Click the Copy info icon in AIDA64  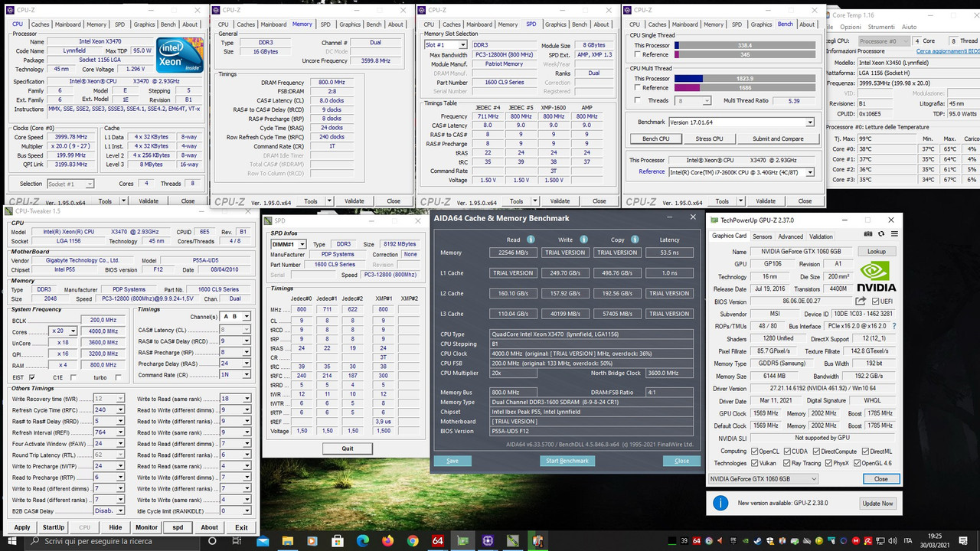633,240
